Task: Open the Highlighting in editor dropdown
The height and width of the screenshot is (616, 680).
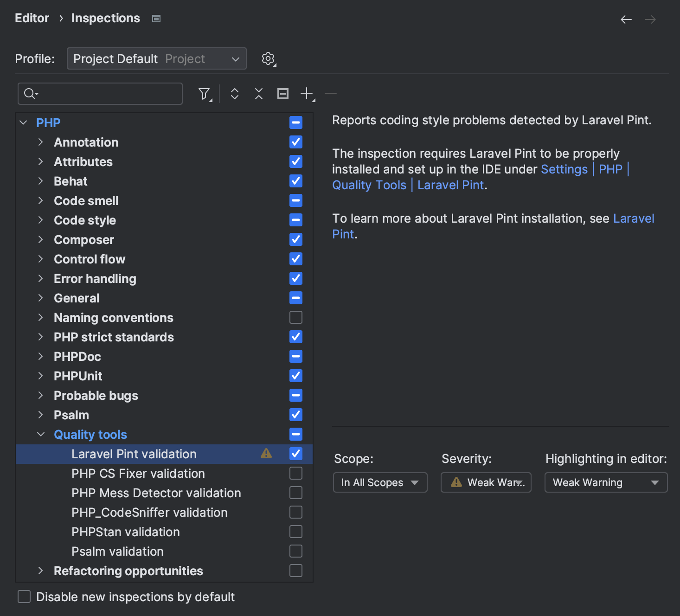Action: click(x=605, y=482)
